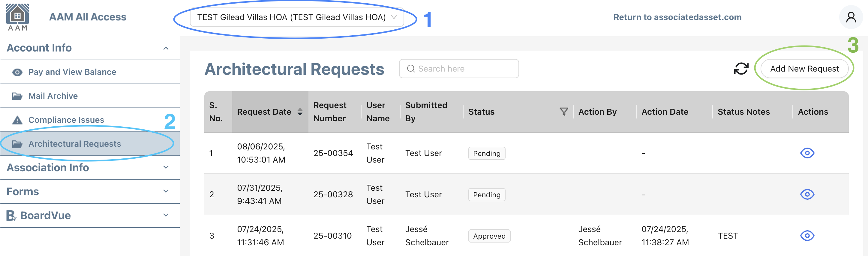
Task: Open the TEST Gilead Villas HOA dropdown
Action: (297, 17)
